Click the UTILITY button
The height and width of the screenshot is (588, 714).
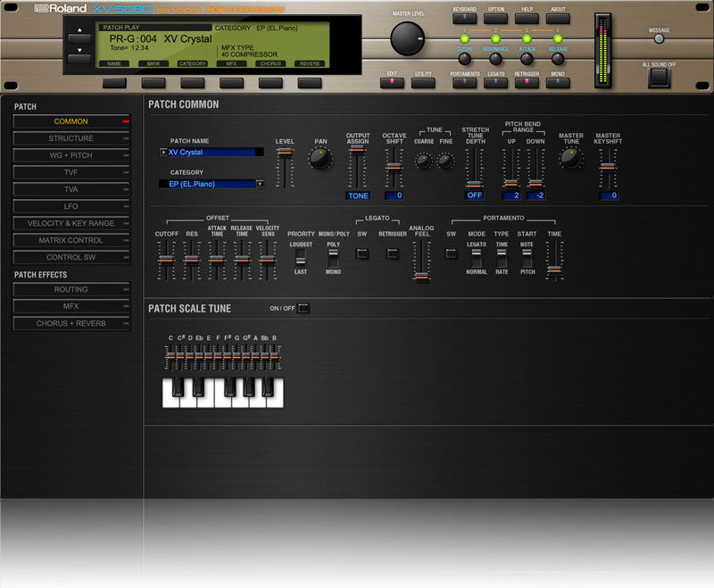423,83
